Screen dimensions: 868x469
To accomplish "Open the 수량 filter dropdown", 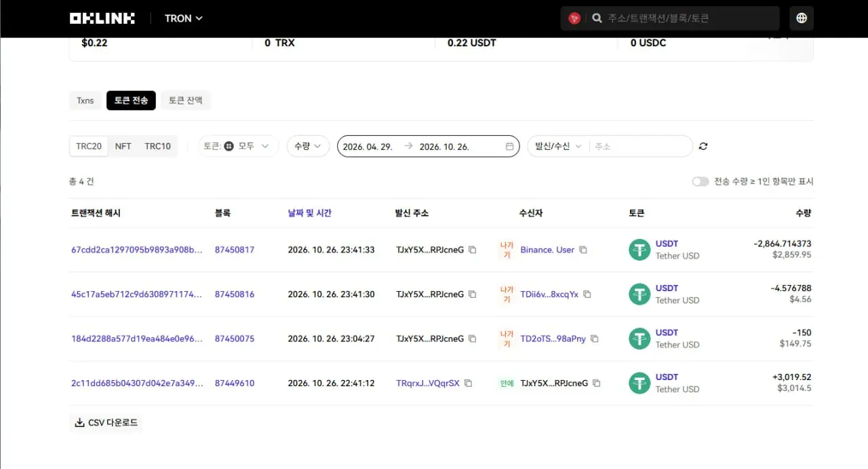I will [x=308, y=146].
